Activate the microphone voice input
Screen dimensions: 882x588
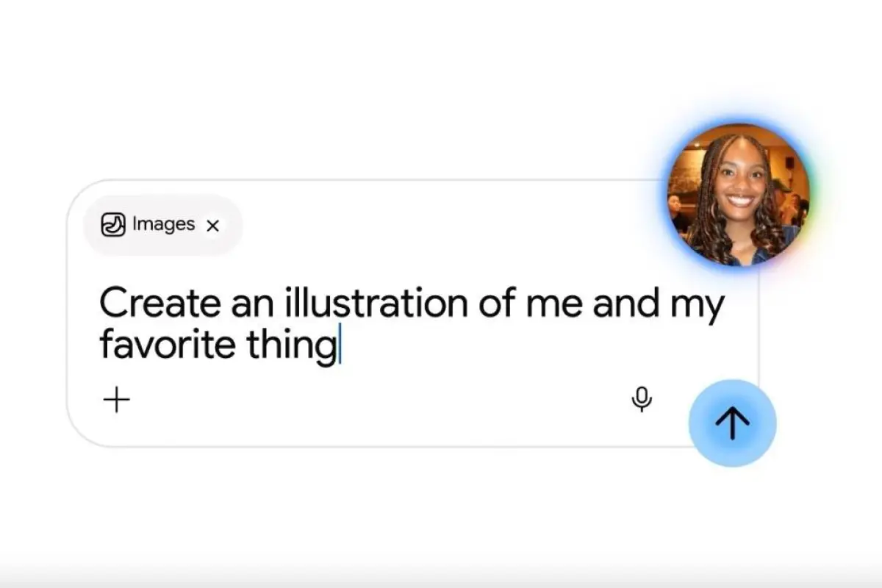point(642,399)
